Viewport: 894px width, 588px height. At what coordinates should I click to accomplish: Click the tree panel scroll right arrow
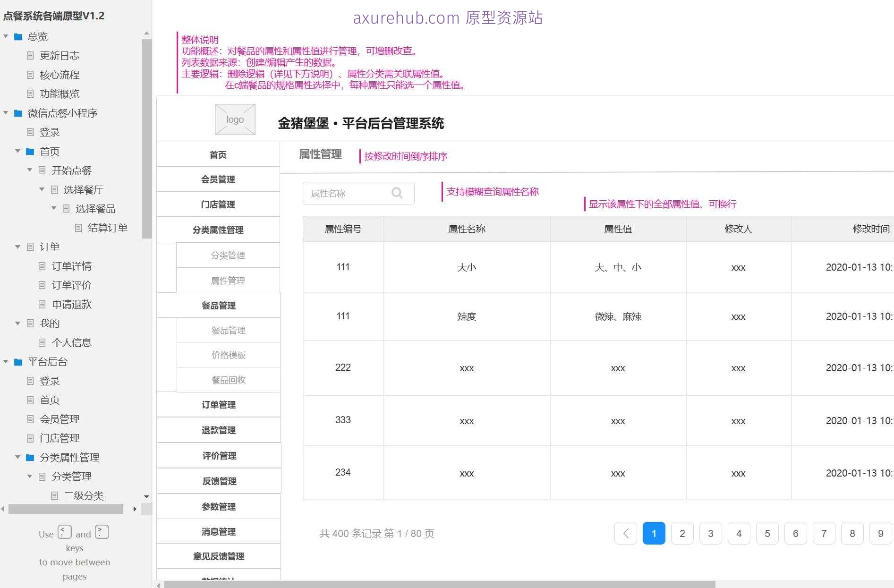click(135, 509)
